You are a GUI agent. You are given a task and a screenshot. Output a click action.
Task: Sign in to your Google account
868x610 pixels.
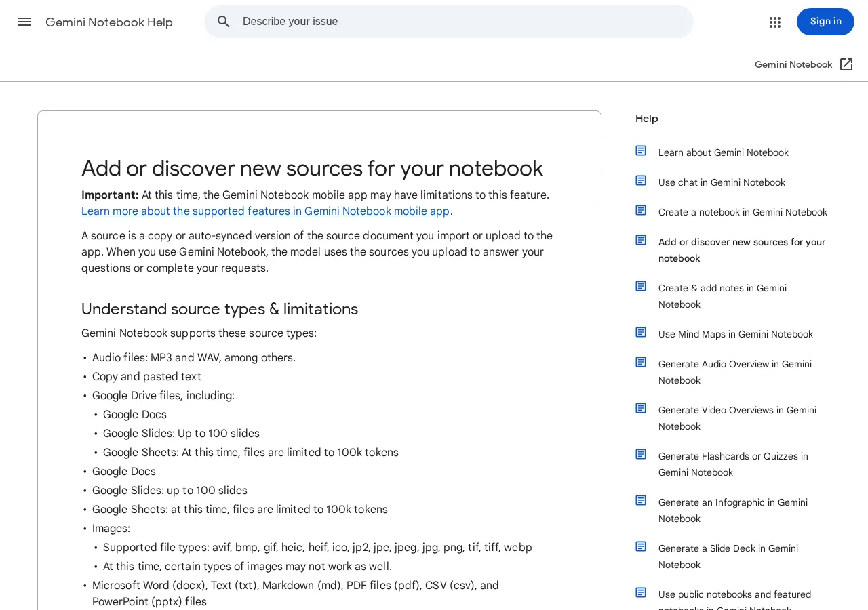[x=825, y=22]
